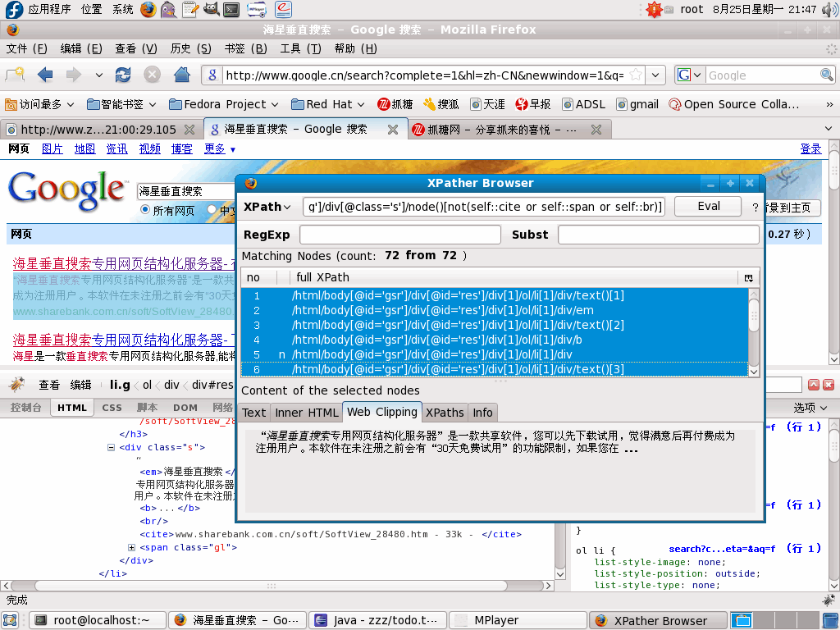Click the XPath expression input field
840x630 pixels.
[484, 207]
